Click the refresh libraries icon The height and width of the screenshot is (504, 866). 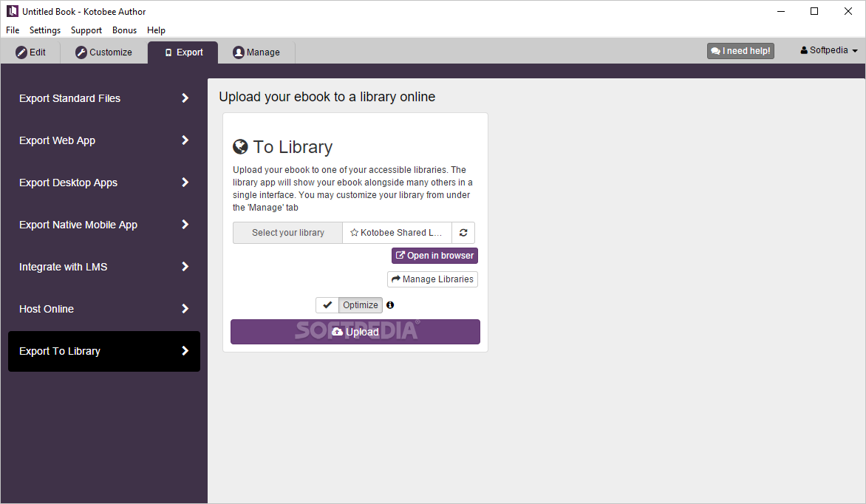[463, 233]
